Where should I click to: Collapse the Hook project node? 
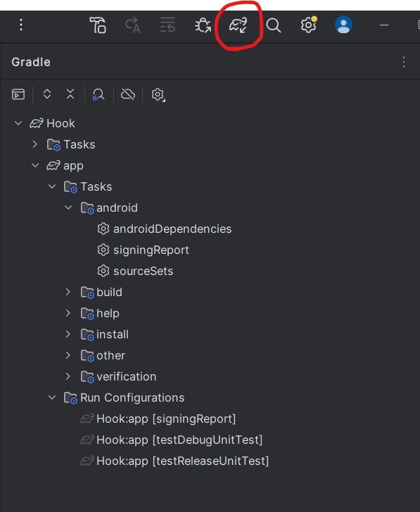coord(18,124)
